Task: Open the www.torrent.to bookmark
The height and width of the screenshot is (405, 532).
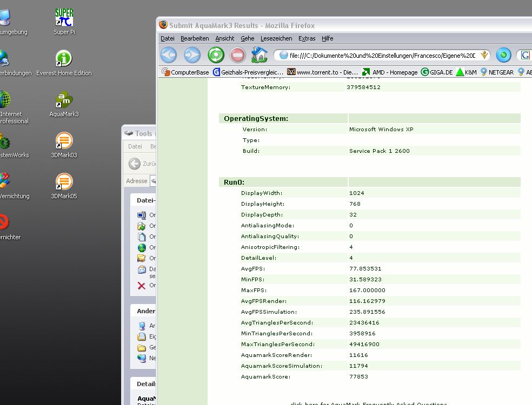Action: [322, 72]
